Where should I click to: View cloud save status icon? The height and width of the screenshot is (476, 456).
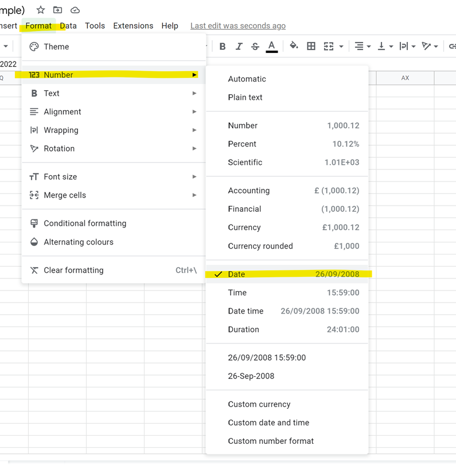[x=75, y=10]
